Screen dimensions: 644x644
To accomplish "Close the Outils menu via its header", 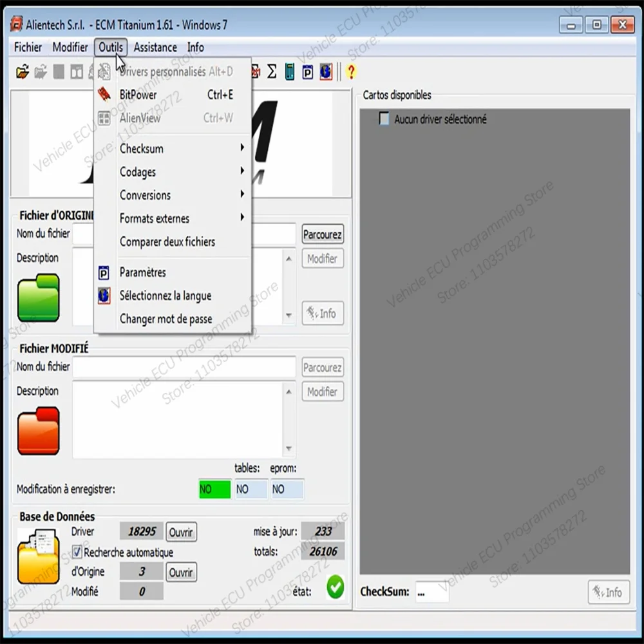I will click(x=111, y=47).
